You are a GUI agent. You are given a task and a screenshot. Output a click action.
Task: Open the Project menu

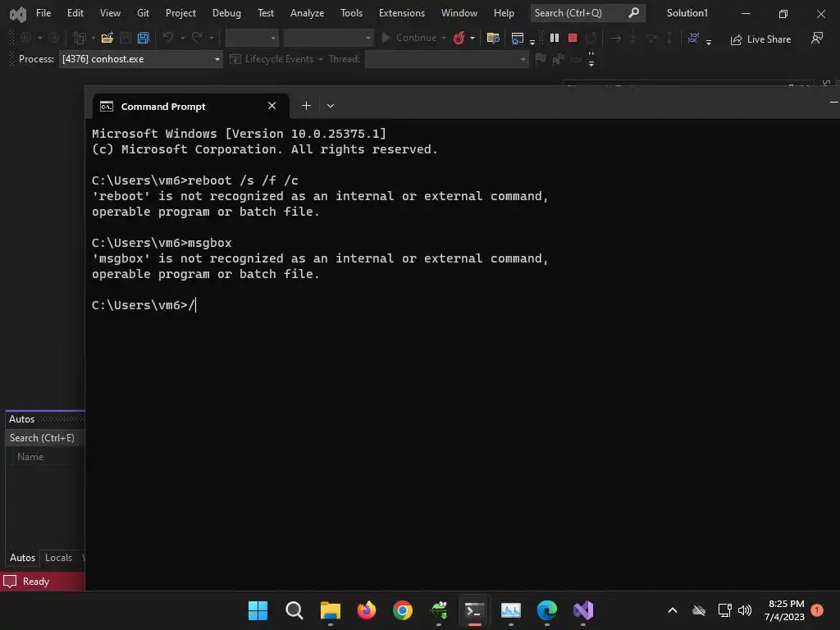180,13
